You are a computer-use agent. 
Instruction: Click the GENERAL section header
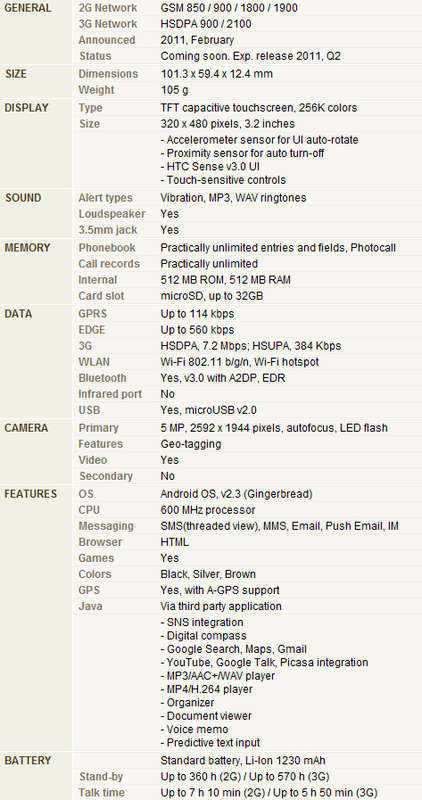point(28,8)
